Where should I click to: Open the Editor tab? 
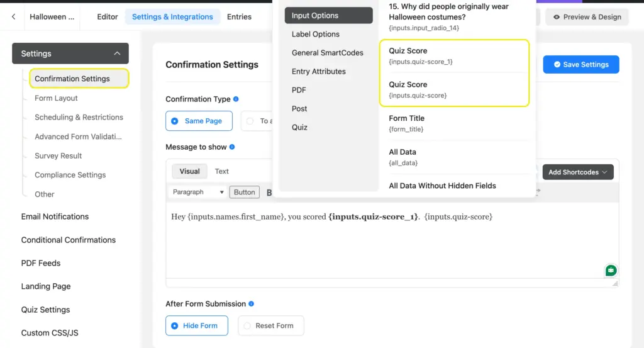click(x=107, y=17)
